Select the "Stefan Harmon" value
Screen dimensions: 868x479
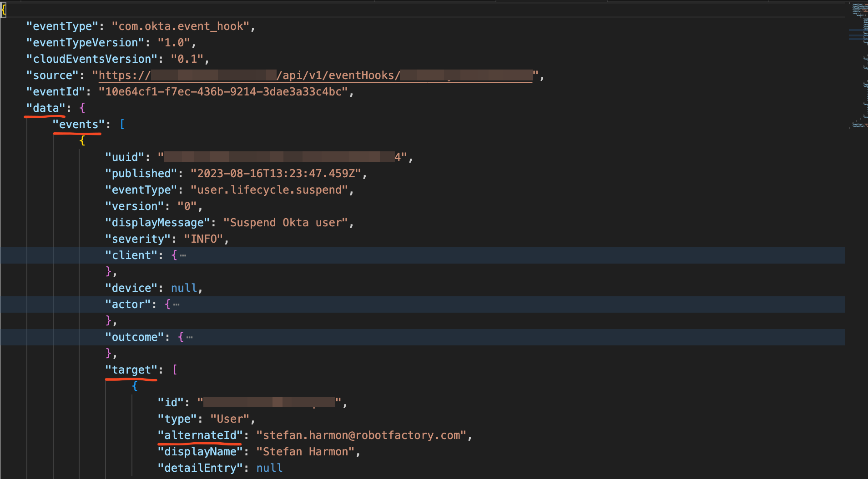[306, 452]
